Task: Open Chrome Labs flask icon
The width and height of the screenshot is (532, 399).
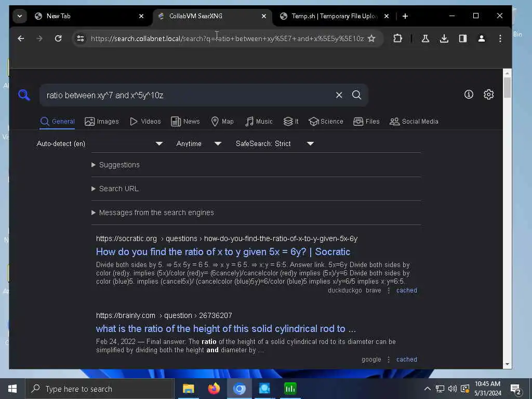Action: pyautogui.click(x=425, y=38)
